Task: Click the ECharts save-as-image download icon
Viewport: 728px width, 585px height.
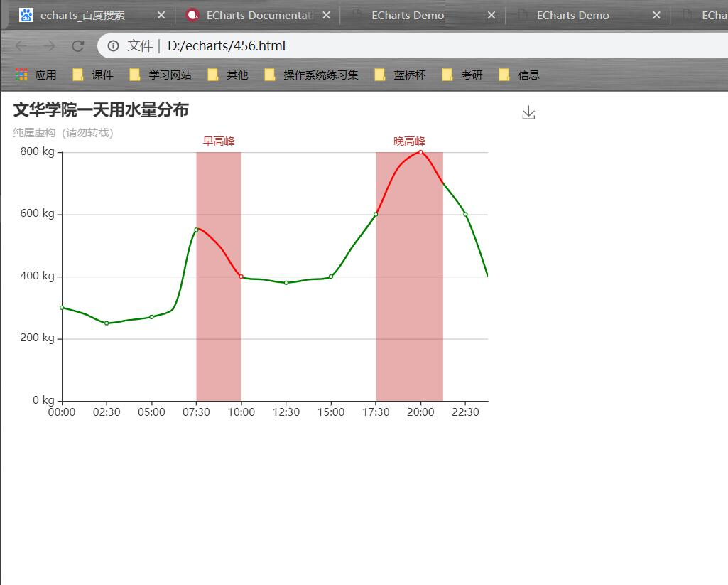Action: (x=528, y=113)
